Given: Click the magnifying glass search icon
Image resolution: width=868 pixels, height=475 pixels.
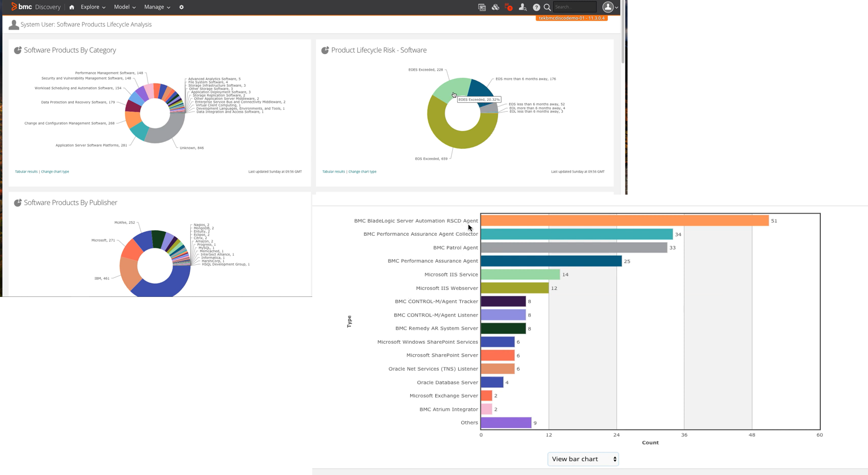Looking at the screenshot, I should click(547, 7).
